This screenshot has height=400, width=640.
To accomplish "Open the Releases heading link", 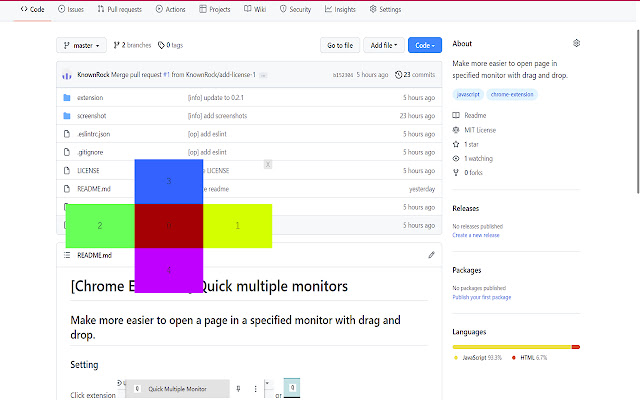I will click(x=466, y=209).
